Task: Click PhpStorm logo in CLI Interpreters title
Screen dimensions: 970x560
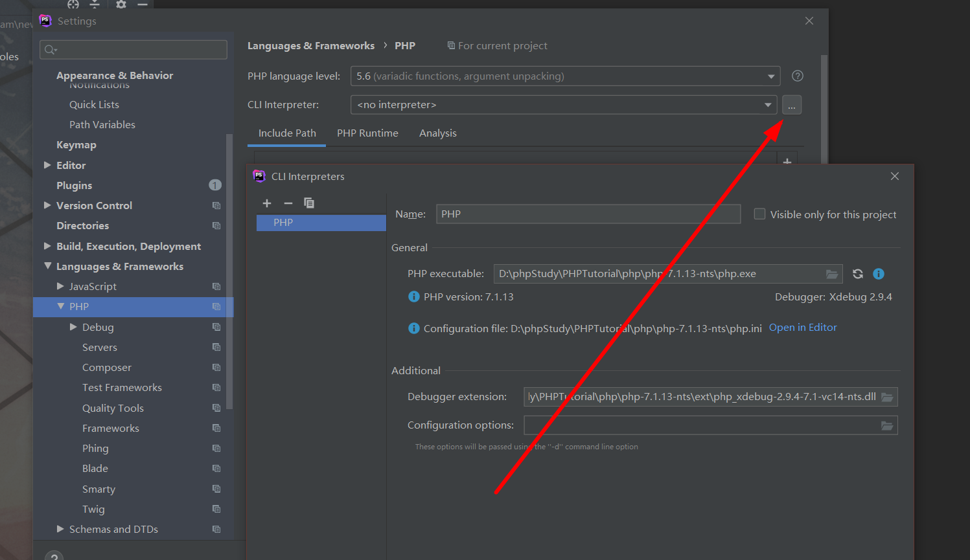Action: point(259,176)
